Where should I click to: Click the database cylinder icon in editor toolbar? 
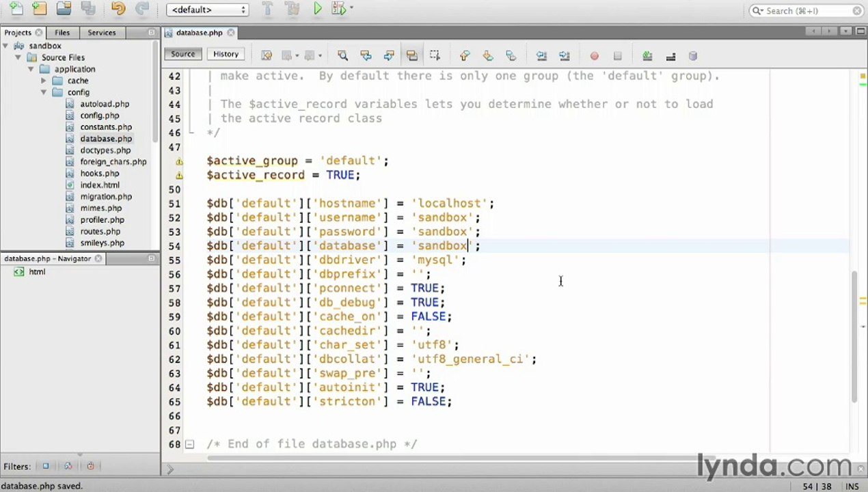(693, 55)
